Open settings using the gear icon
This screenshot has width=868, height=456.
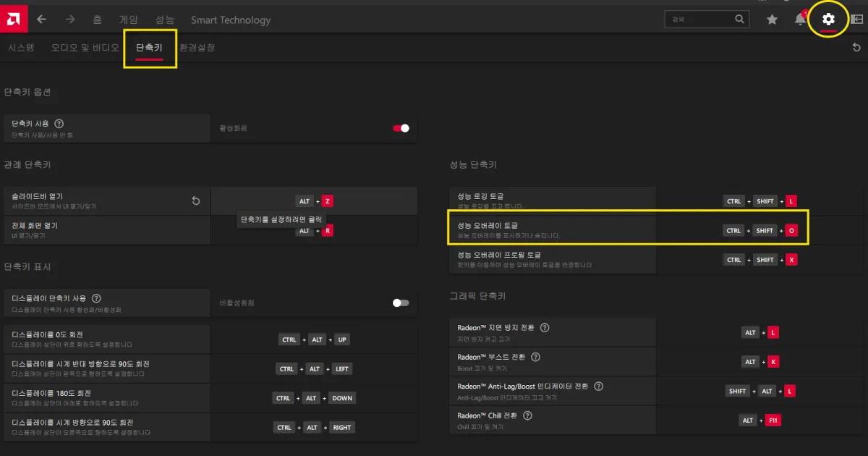point(827,19)
